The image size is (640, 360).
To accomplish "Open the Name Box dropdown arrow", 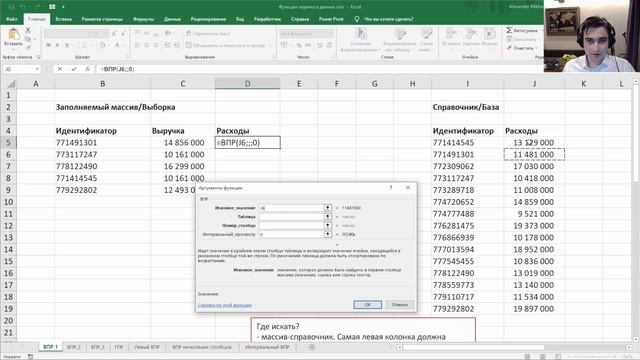I will point(37,69).
